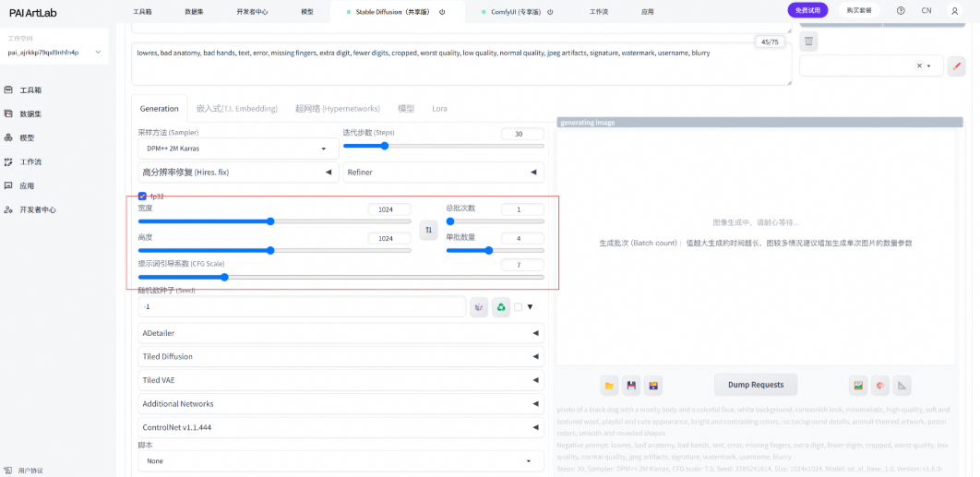
Task: Click the dice random seed icon
Action: click(479, 307)
